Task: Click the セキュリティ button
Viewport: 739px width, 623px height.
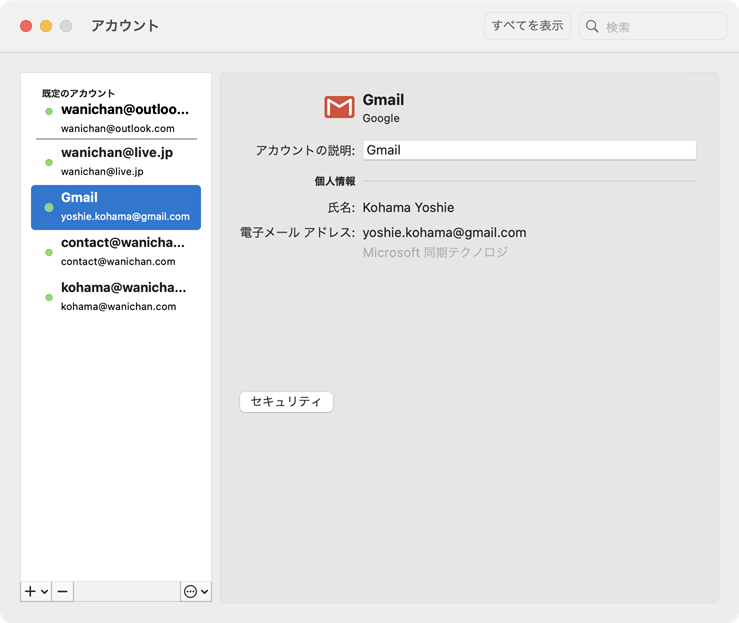Action: point(286,402)
